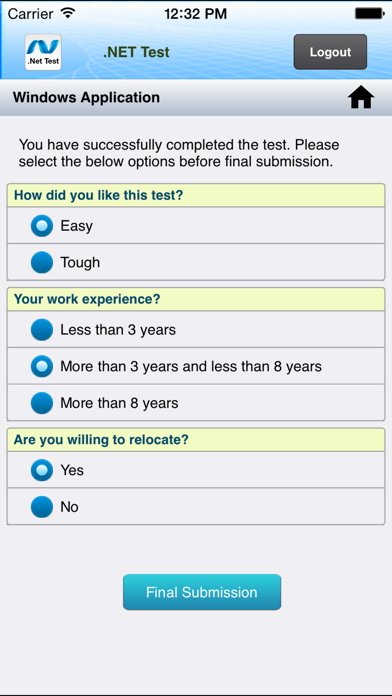This screenshot has width=392, height=696.
Task: Select the Tough radio button
Action: point(42,262)
